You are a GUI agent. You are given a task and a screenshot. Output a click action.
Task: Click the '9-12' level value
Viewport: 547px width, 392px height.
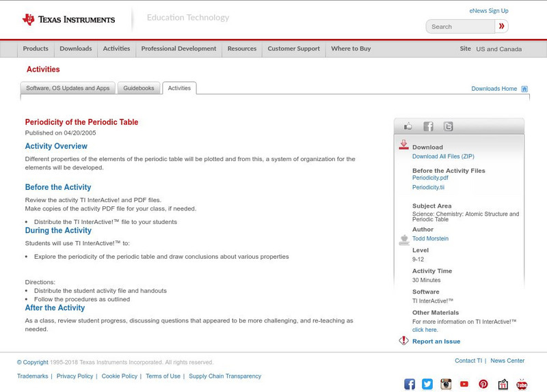click(418, 260)
